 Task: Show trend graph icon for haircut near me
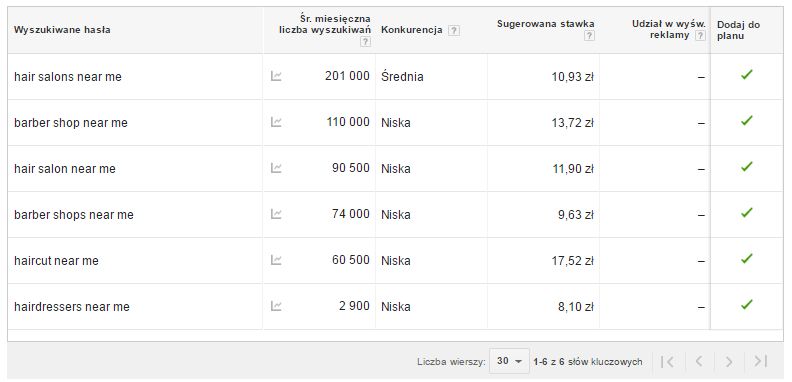click(x=276, y=260)
